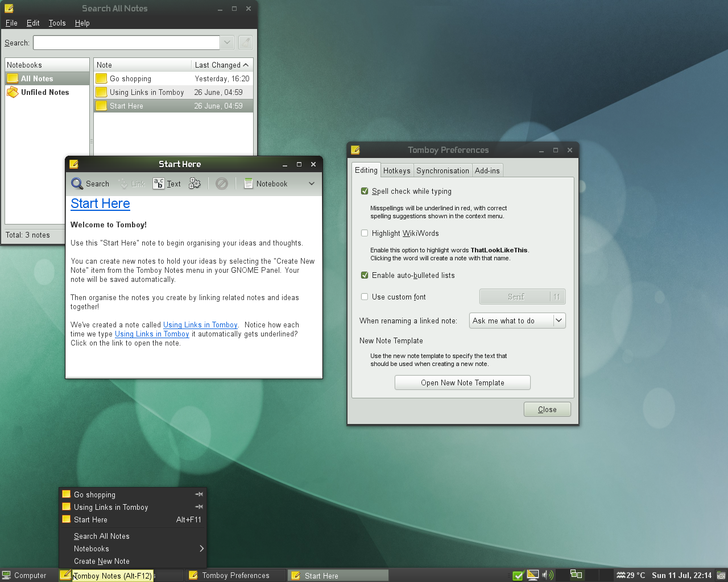Expand the Search field history dropdown arrow
728x582 pixels.
coord(227,43)
